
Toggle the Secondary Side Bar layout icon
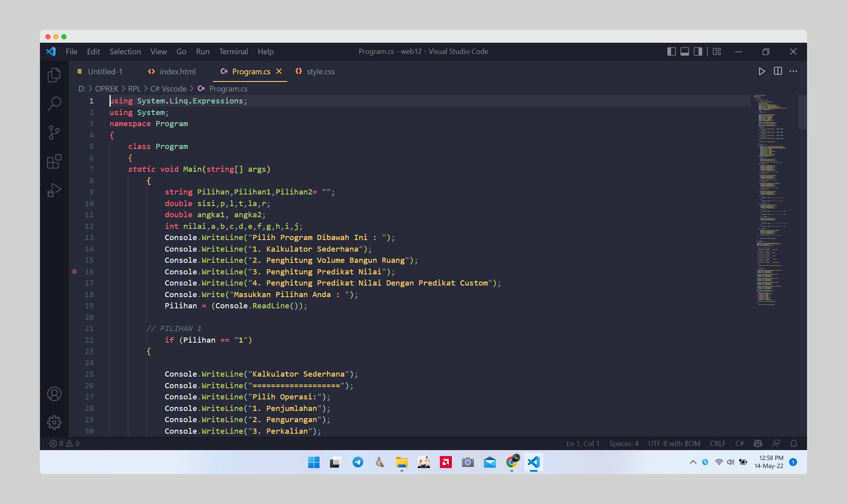click(x=698, y=52)
